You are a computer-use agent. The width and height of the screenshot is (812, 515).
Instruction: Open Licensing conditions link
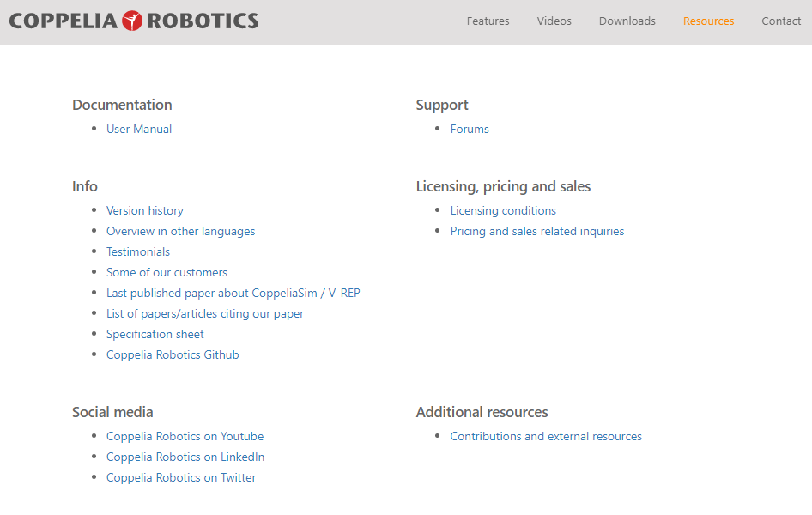(x=503, y=210)
